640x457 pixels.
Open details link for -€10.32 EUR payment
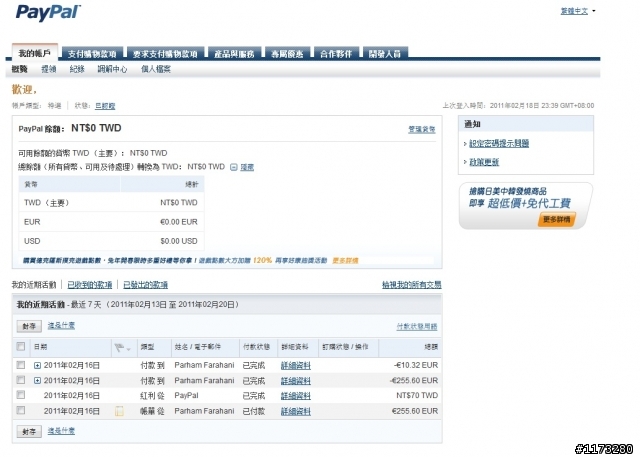click(296, 366)
